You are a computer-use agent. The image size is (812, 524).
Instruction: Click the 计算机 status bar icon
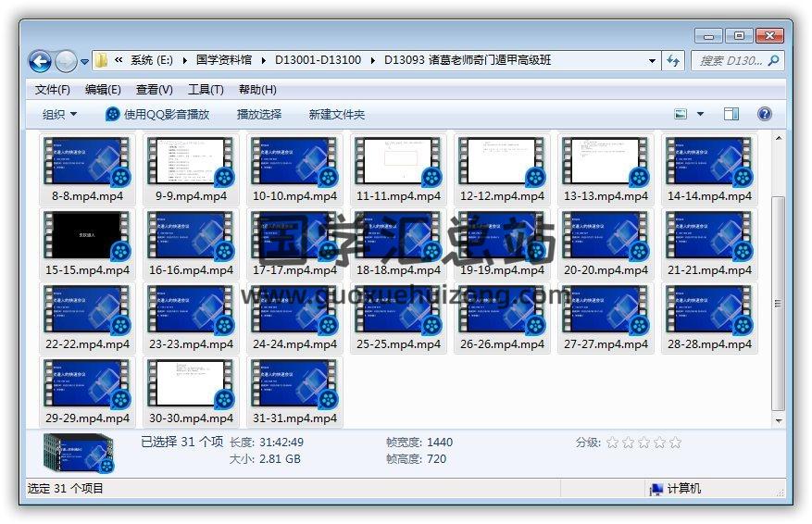coord(656,489)
